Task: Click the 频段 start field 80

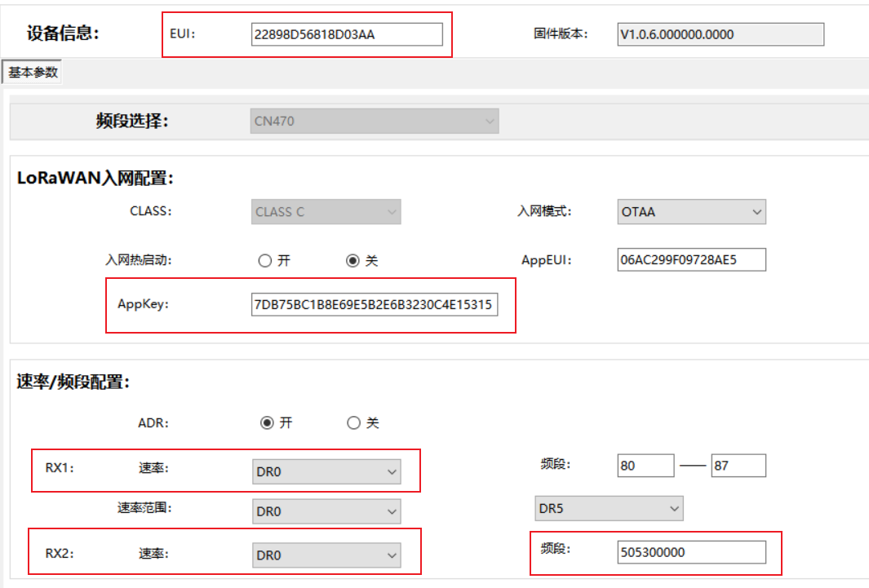Action: pyautogui.click(x=645, y=466)
